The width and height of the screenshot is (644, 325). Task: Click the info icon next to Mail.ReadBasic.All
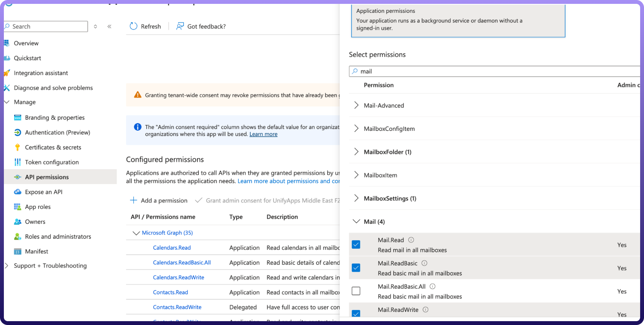click(433, 286)
